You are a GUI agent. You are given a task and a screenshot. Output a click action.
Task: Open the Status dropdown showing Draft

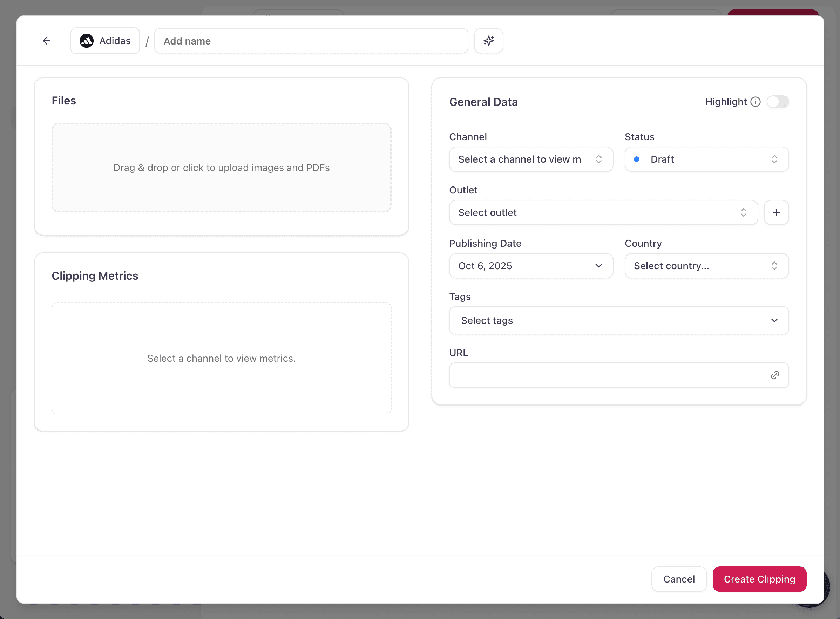(x=706, y=159)
